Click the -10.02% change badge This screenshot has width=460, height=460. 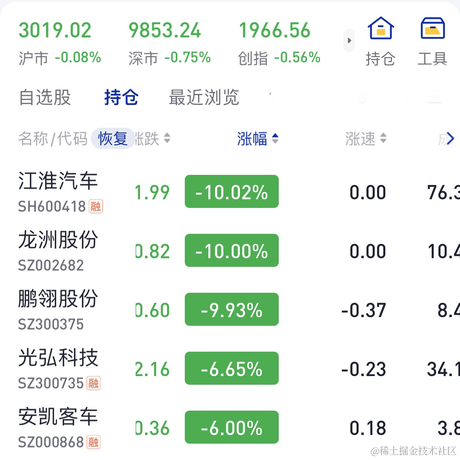[232, 192]
